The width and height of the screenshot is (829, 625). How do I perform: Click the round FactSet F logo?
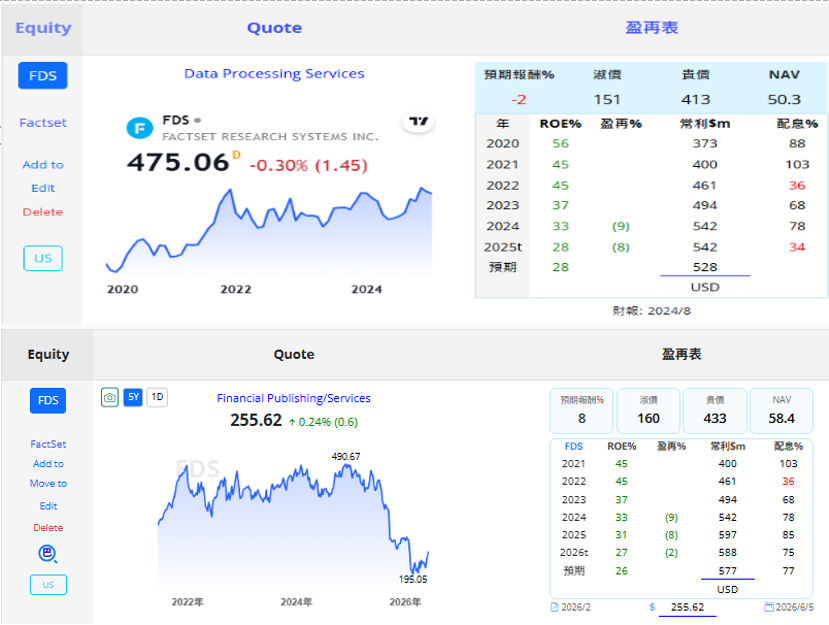(x=140, y=128)
